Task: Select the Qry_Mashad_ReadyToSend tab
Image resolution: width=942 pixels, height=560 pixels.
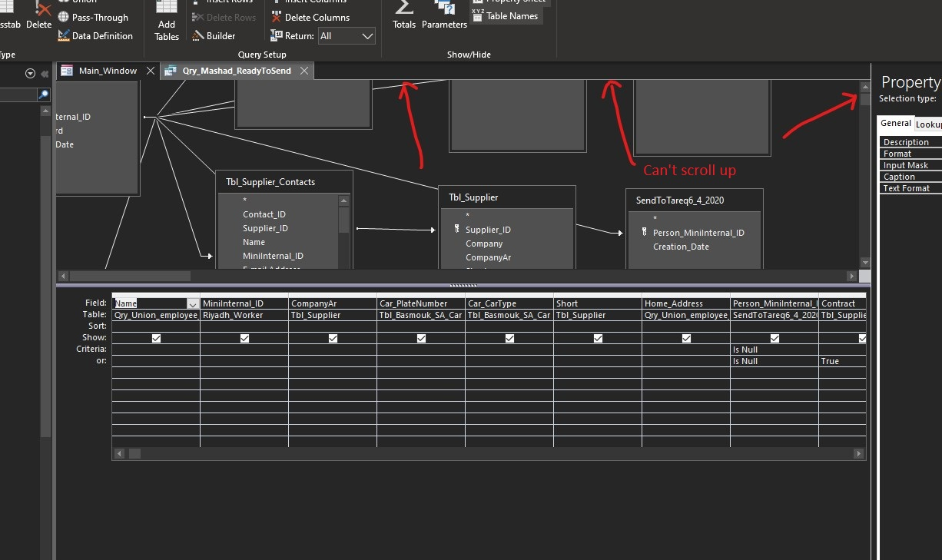Action: point(237,71)
